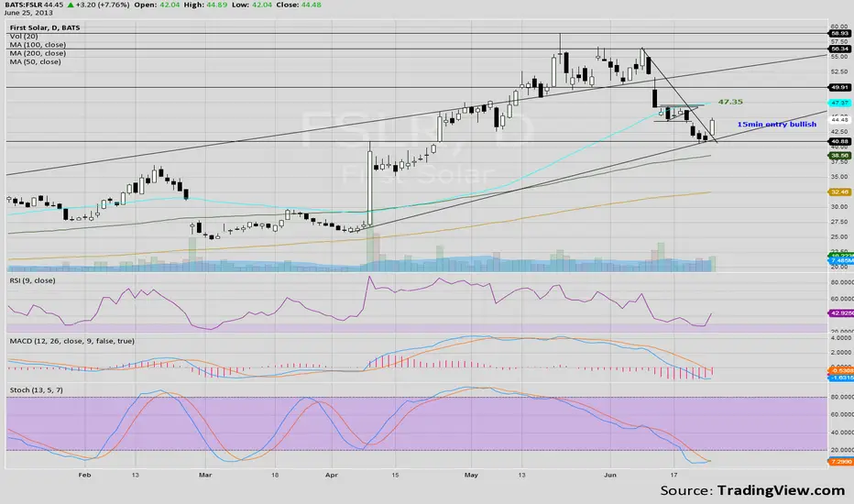Viewport: 854px width, 504px height.
Task: Open the Stoch (13, 5, 7) indicator label
Action: (36, 390)
